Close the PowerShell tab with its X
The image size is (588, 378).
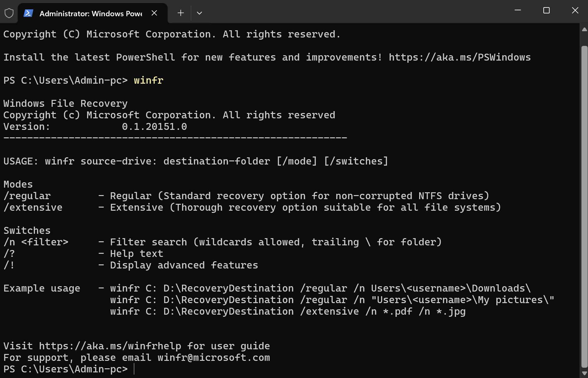(x=154, y=13)
